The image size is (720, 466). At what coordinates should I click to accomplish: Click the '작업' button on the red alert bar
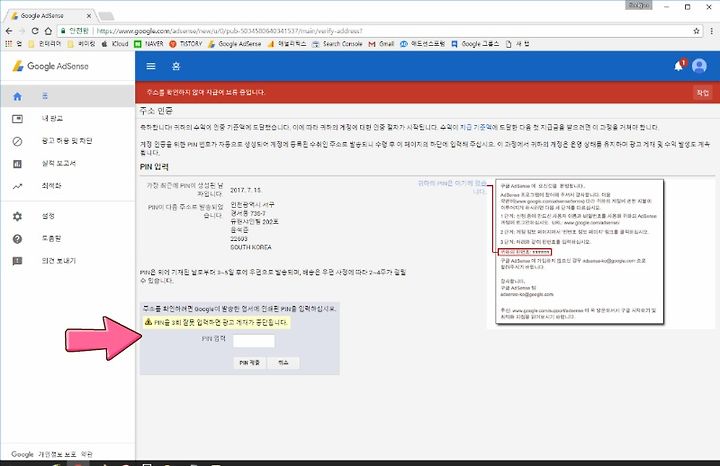tap(703, 93)
